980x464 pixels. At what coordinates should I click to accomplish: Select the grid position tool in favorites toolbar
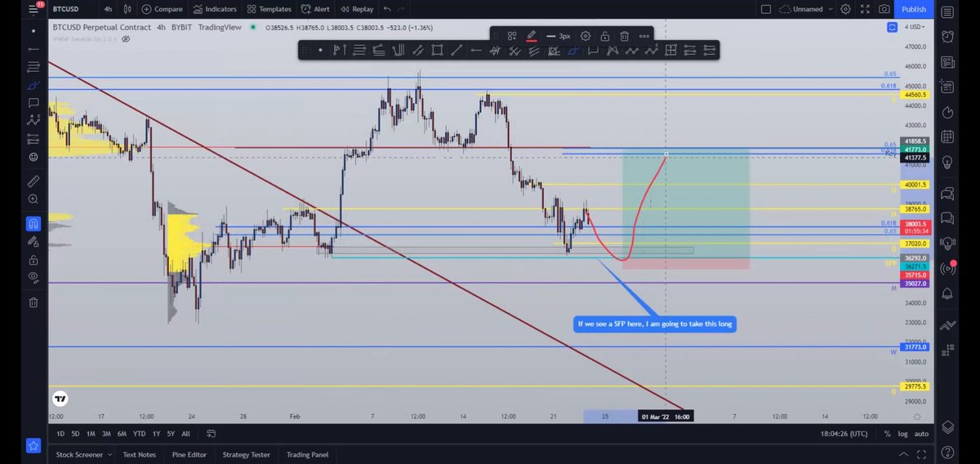pos(670,51)
